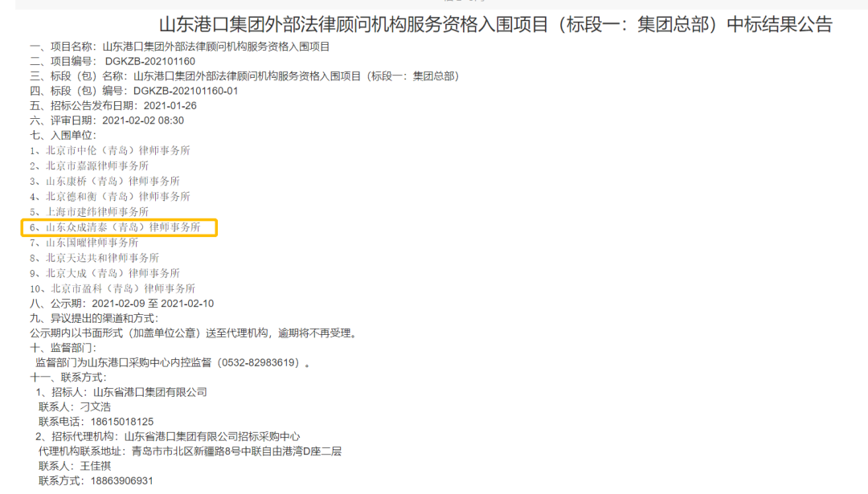This screenshot has width=868, height=494.
Task: Click the review date 2021-02-02 08:30
Action: (x=143, y=120)
